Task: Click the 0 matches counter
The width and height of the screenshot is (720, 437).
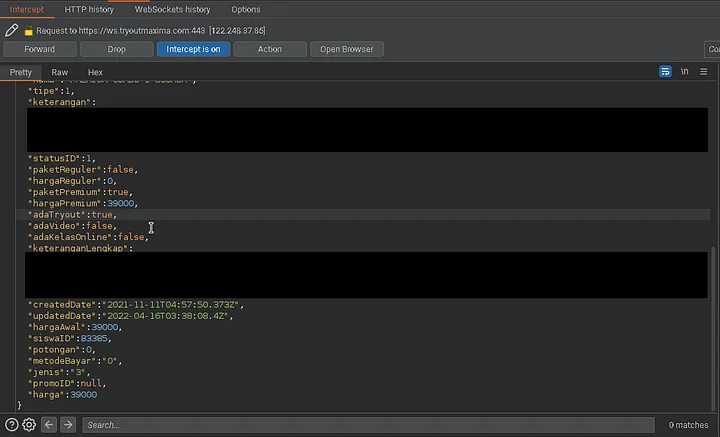Action: (688, 425)
